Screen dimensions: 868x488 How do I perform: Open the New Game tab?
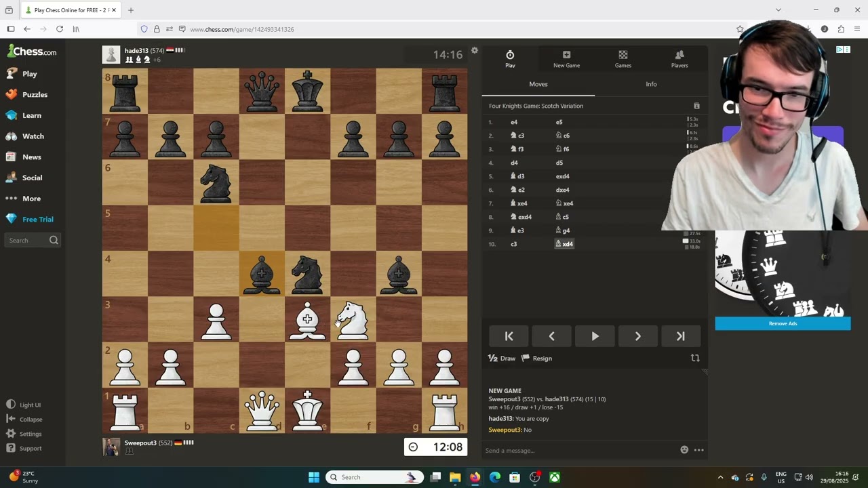[566, 59]
